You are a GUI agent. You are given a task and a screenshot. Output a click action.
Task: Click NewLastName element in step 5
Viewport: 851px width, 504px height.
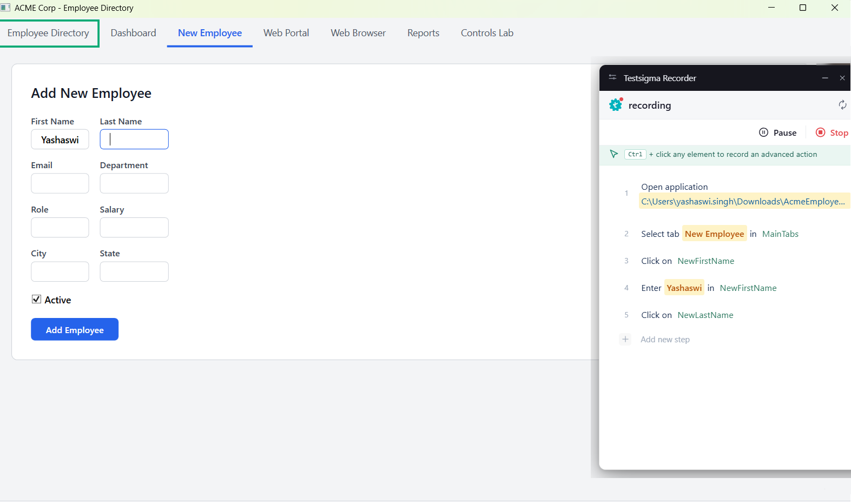point(705,315)
